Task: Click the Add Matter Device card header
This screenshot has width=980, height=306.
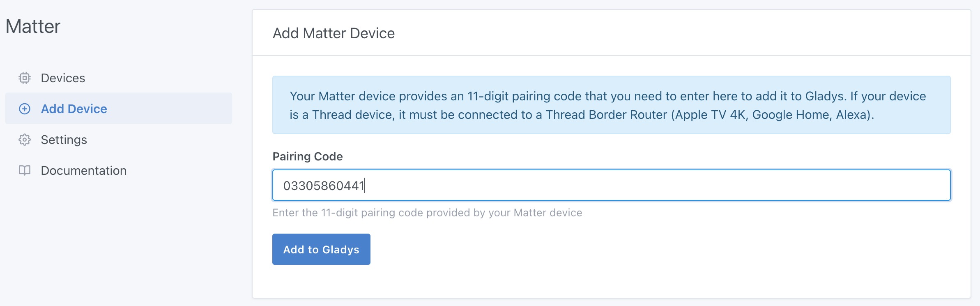Action: 334,33
